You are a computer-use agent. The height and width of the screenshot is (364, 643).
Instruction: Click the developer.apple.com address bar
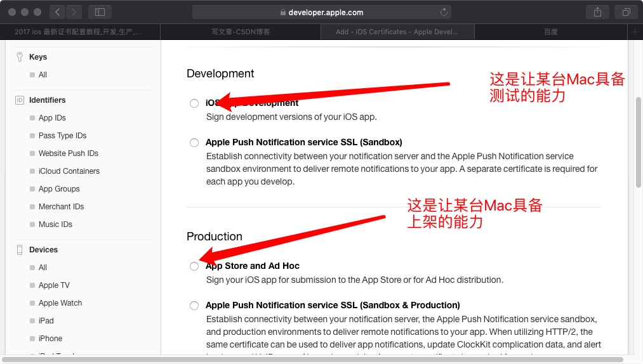[x=321, y=12]
